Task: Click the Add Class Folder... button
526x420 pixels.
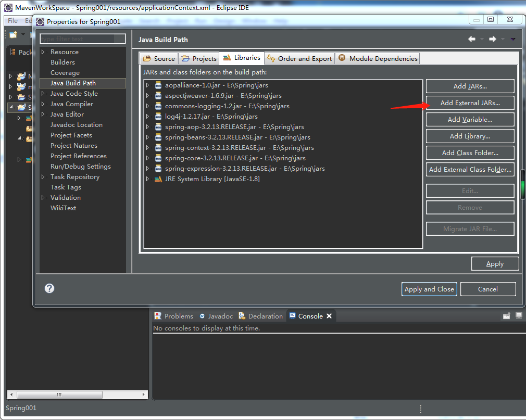Action: [x=470, y=153]
